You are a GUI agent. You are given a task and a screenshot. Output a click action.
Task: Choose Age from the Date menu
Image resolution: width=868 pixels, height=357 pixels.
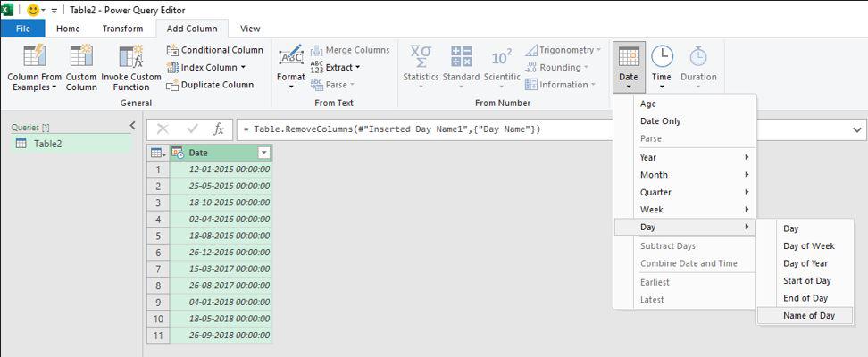[x=684, y=104]
